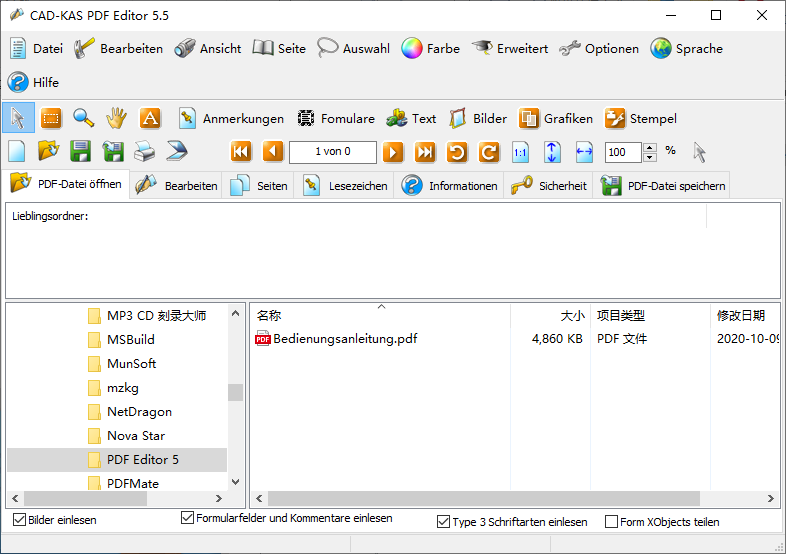
Task: Click the green floppy save icon
Action: pyautogui.click(x=80, y=151)
